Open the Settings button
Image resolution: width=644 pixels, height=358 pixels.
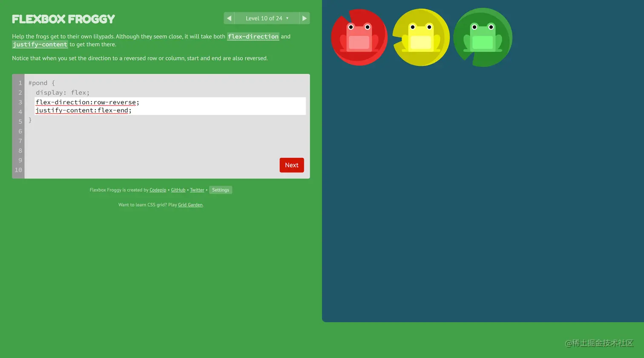[x=221, y=190]
